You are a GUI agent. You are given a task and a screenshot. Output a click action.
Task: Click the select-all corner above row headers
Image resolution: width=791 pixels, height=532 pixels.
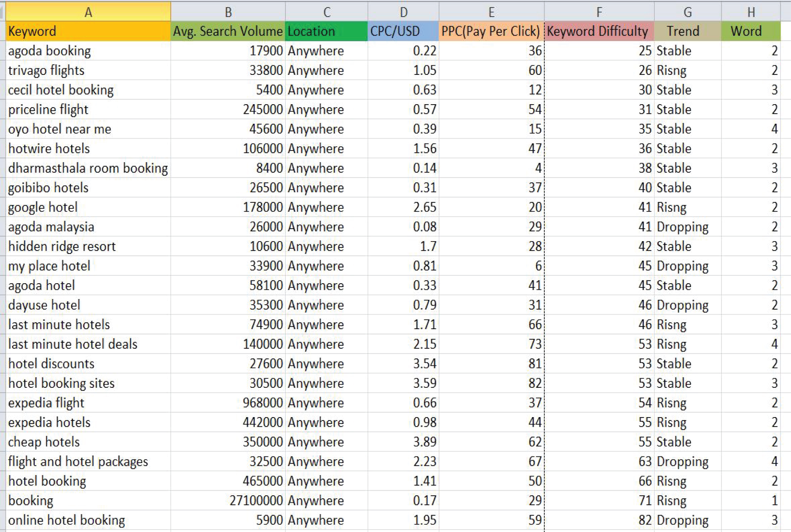click(3, 11)
